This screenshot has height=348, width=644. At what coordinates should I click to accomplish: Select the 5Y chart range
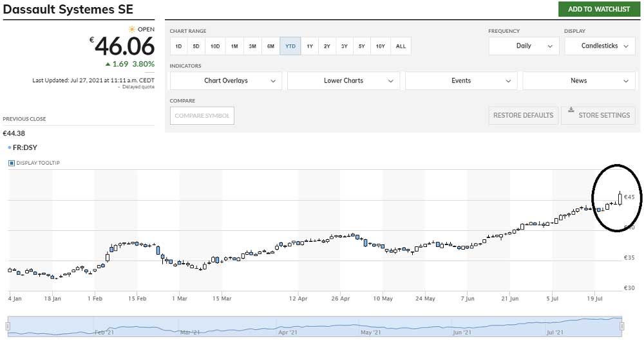[x=361, y=46]
